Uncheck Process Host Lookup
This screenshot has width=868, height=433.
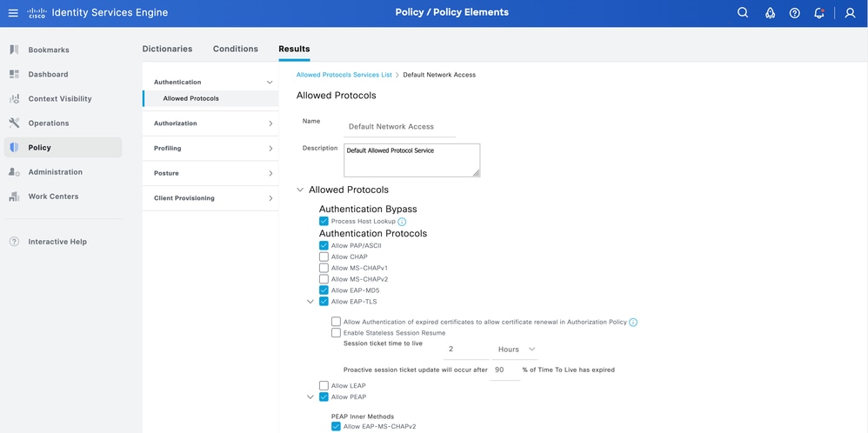[324, 221]
